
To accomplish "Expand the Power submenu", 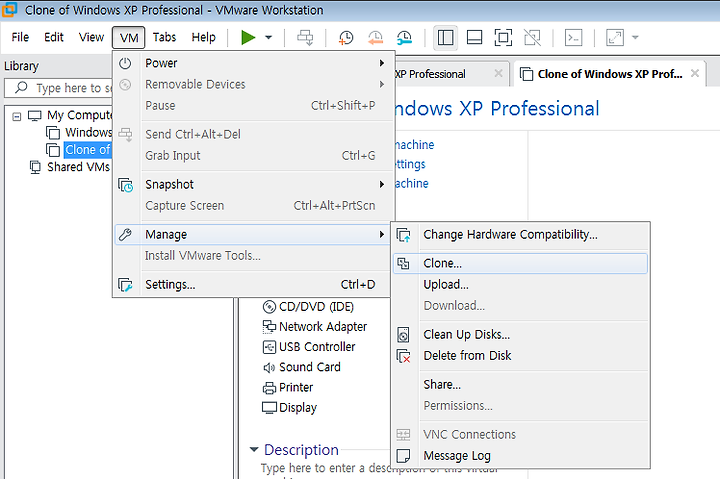I will click(x=253, y=63).
